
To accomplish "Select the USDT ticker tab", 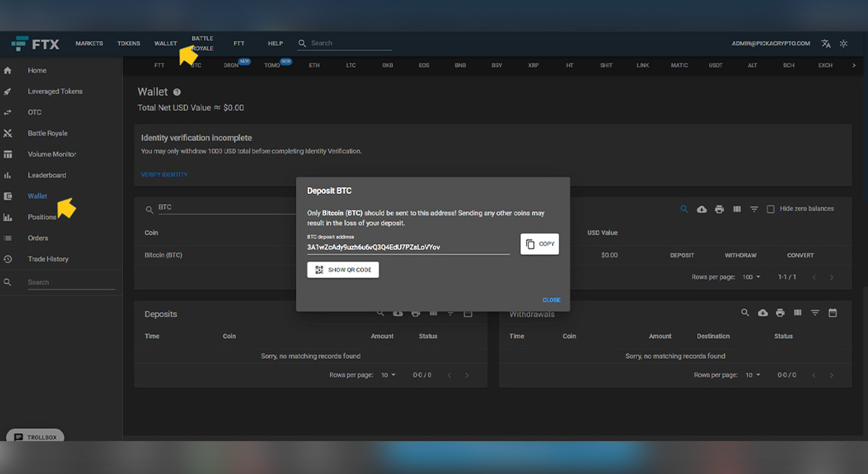I will [x=716, y=66].
